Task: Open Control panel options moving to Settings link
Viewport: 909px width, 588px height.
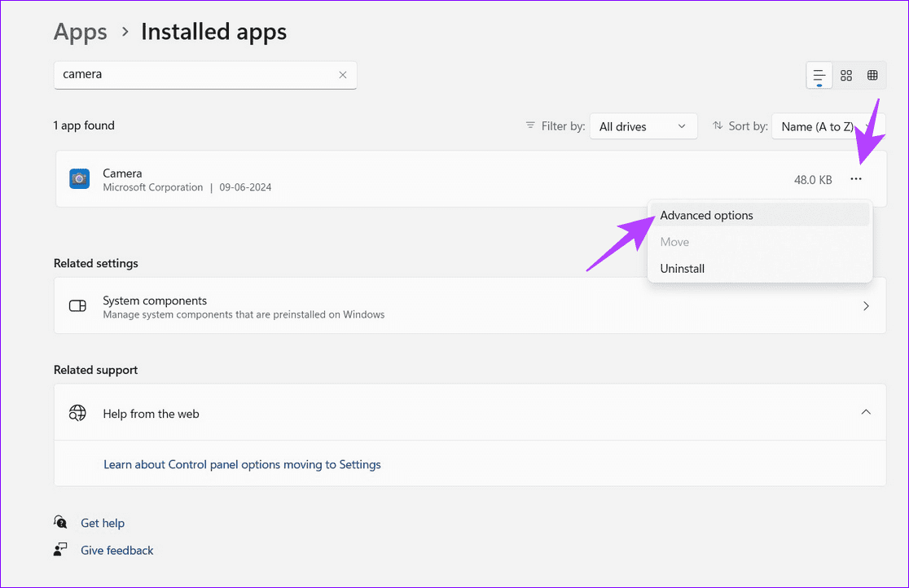Action: 242,464
